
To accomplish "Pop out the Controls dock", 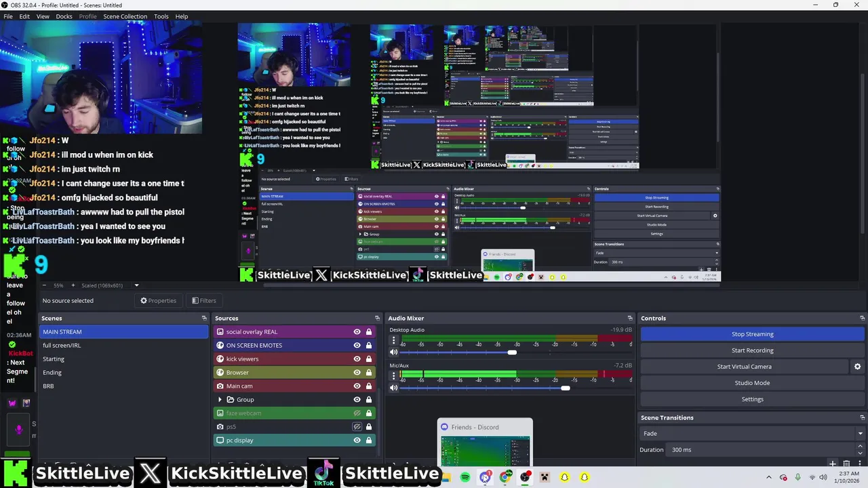I will pos(862,318).
